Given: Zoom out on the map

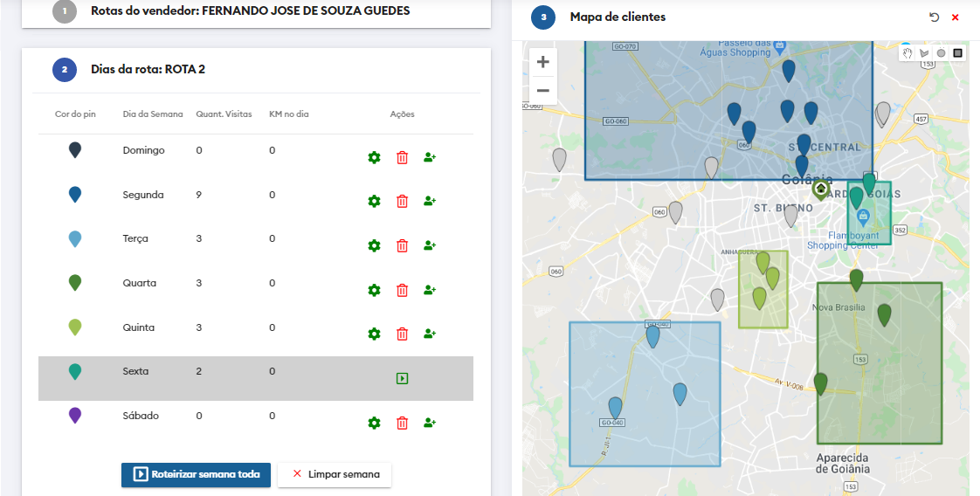Looking at the screenshot, I should [x=543, y=91].
